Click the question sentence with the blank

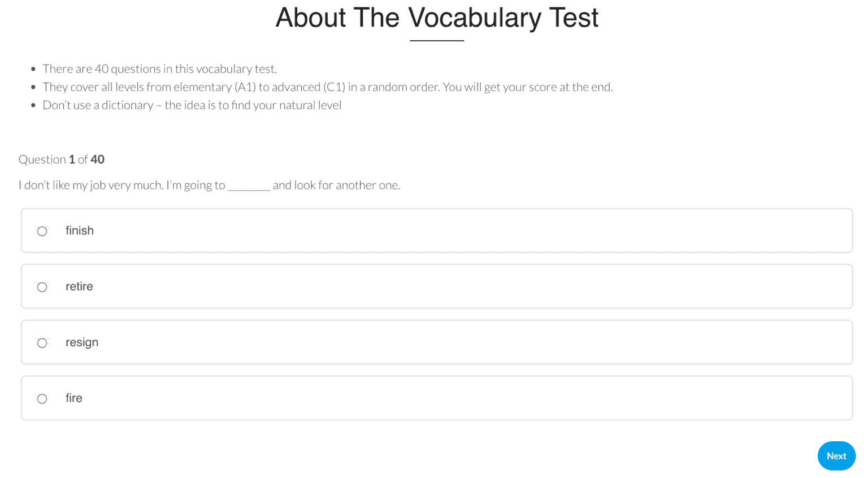click(209, 185)
